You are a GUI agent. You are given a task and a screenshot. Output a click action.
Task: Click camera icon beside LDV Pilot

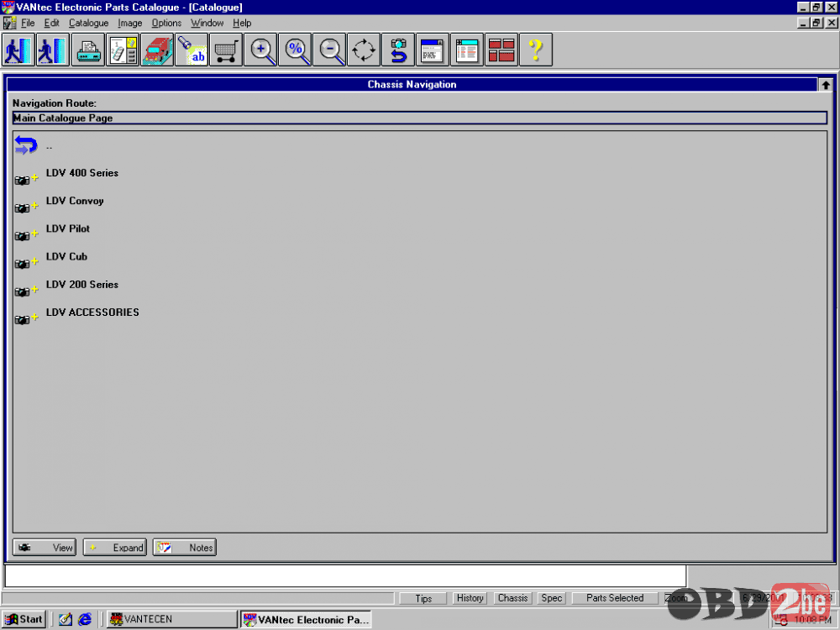[x=22, y=236]
